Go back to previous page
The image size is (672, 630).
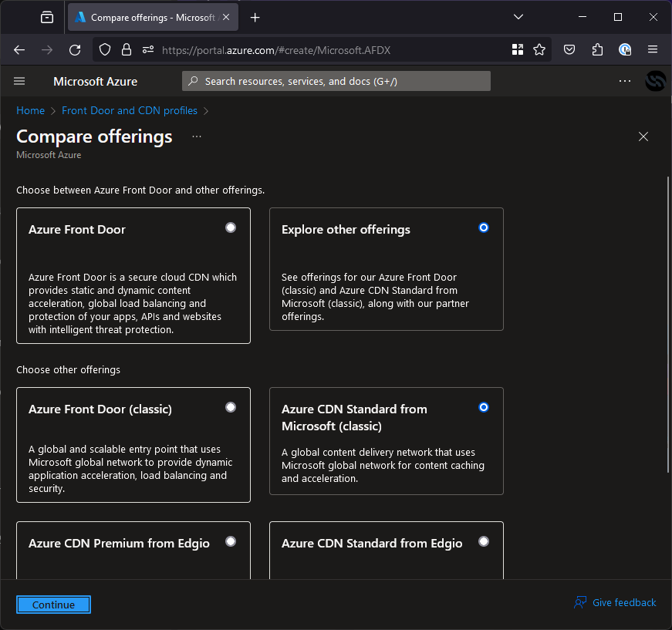[19, 50]
